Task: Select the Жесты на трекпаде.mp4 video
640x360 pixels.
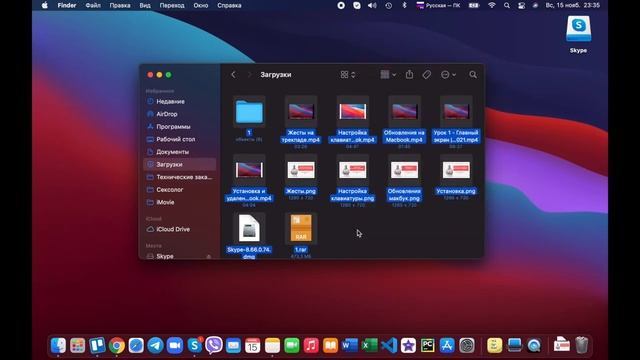Action: [x=301, y=111]
